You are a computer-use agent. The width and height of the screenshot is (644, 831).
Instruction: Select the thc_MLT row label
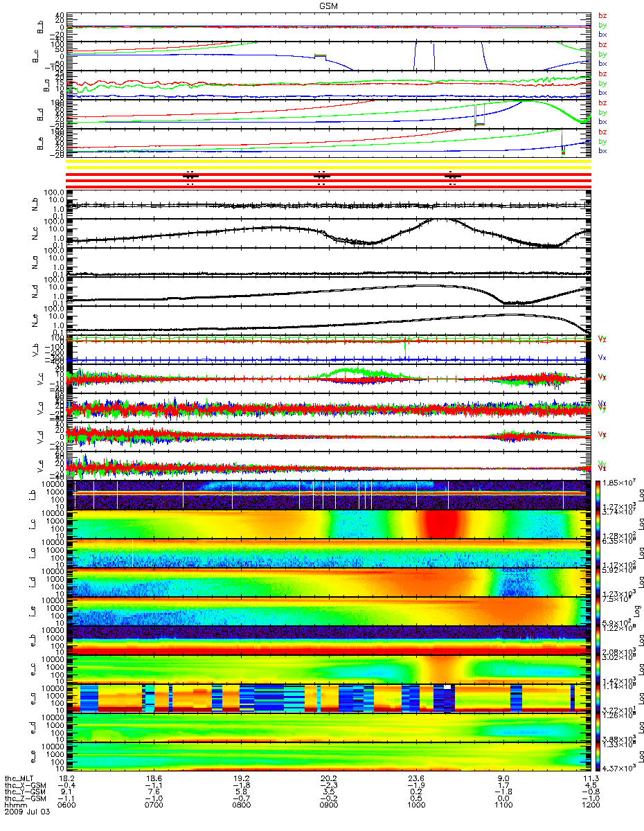(19, 778)
